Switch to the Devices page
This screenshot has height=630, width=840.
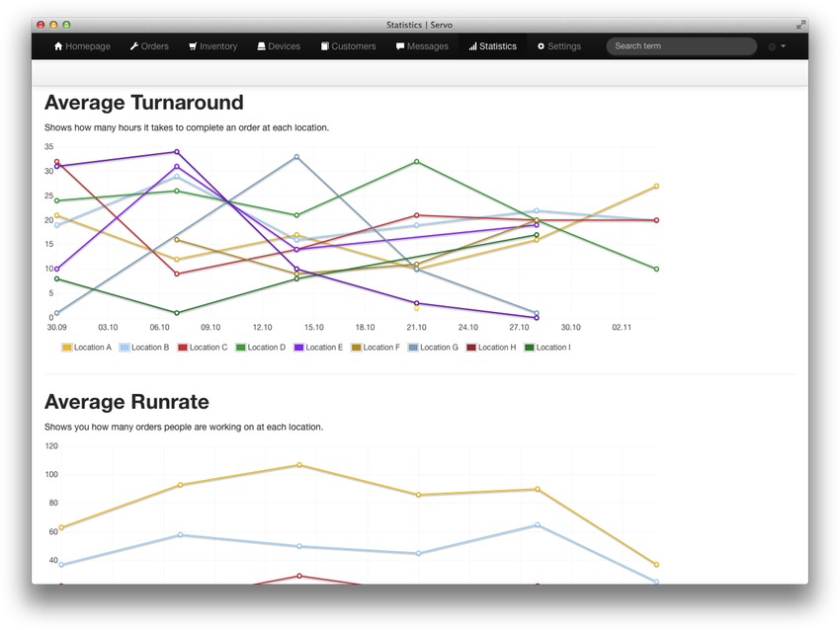click(x=279, y=46)
